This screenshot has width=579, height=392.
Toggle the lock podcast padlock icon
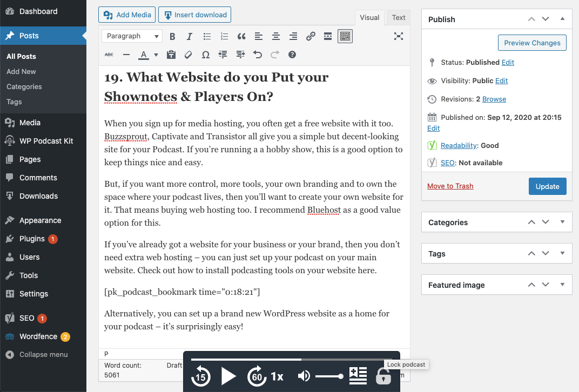[383, 376]
